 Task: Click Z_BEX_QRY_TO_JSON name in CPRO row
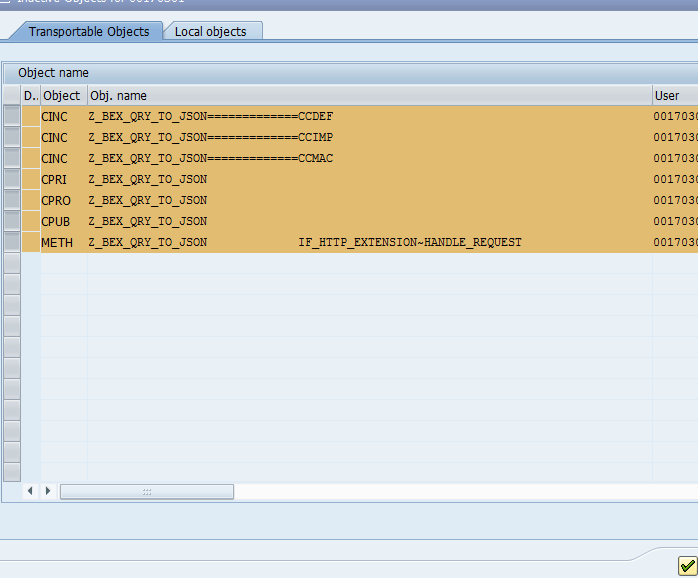point(148,200)
